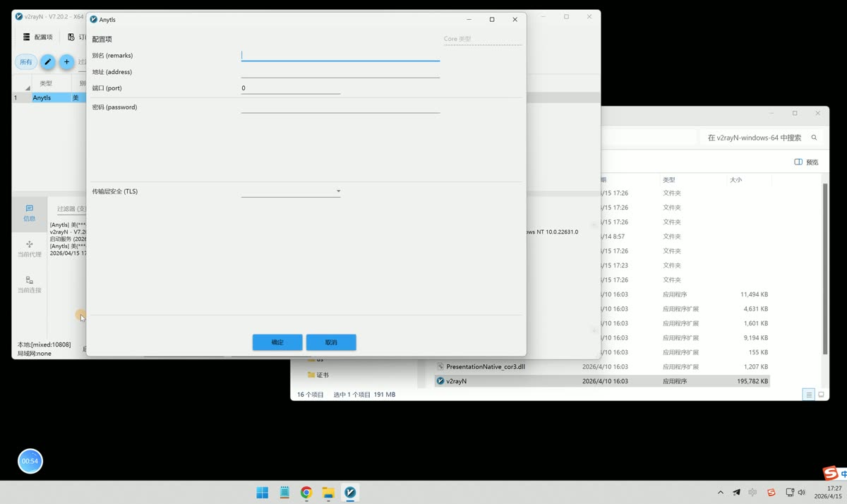
Task: Close the Anytls dialog window
Action: pos(515,20)
